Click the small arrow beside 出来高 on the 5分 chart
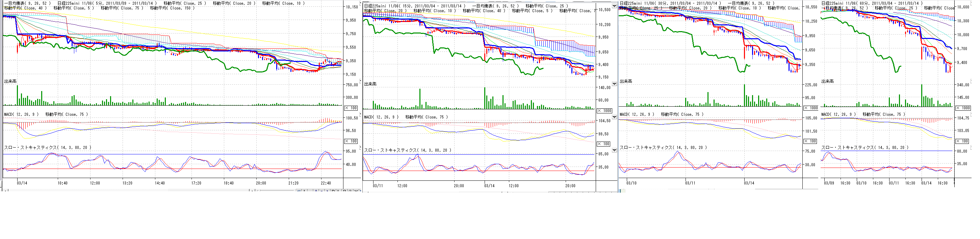Screen dimensions: 980x239 pyautogui.click(x=360, y=81)
